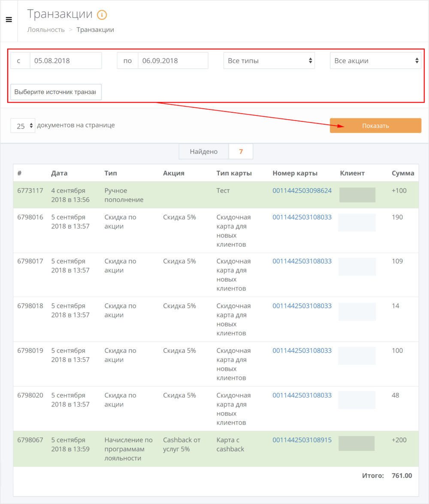Image resolution: width=429 pixels, height=504 pixels.
Task: Open card link in row 6798017
Action: [302, 261]
